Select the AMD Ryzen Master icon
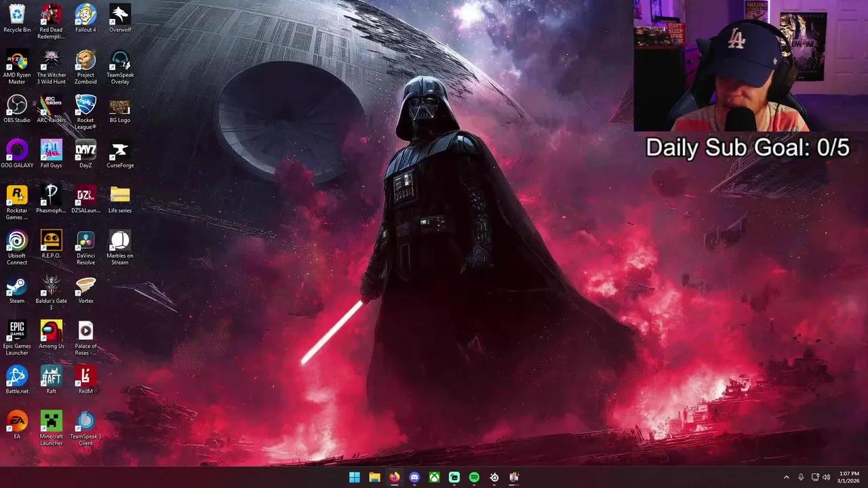 point(17,67)
